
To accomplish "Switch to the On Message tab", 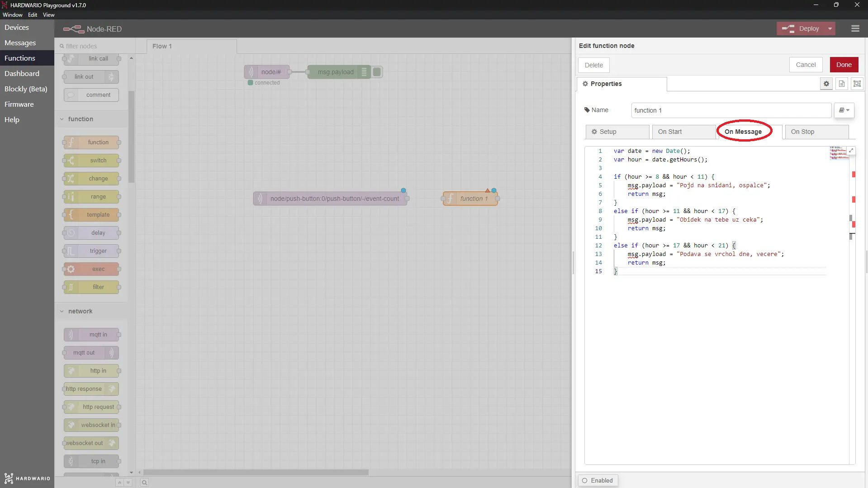I will 750,132.
